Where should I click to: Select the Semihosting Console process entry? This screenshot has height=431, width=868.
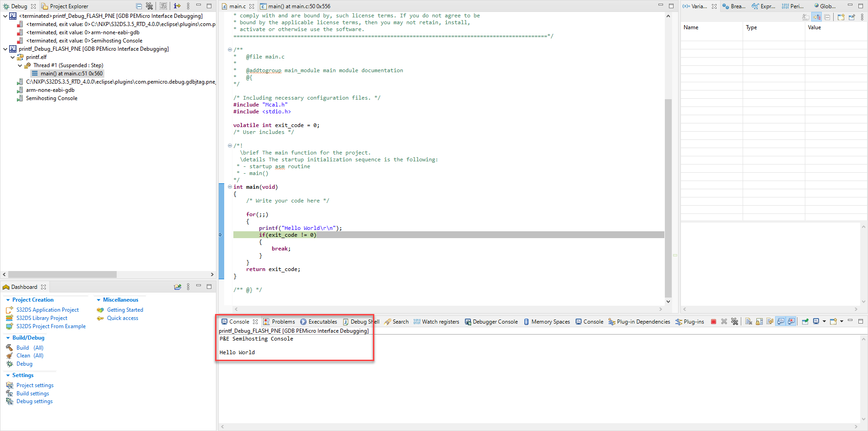pyautogui.click(x=52, y=98)
